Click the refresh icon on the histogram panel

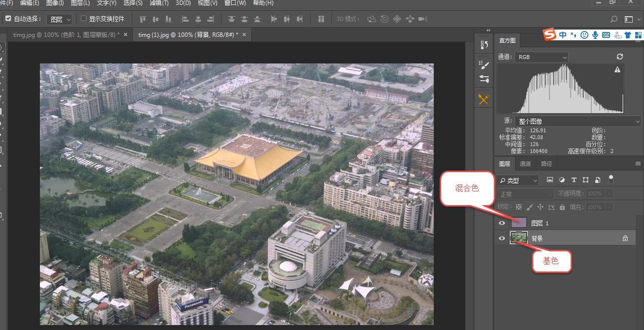coord(619,57)
